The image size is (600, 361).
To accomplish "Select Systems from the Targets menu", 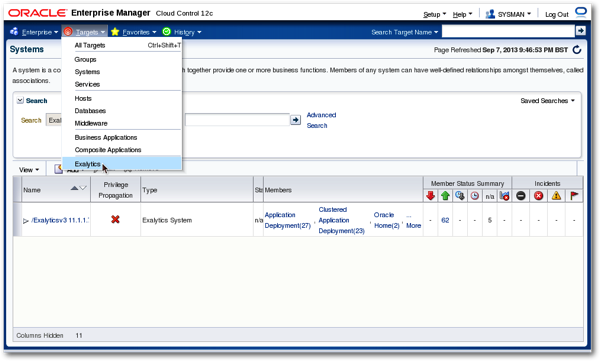I will click(x=87, y=72).
